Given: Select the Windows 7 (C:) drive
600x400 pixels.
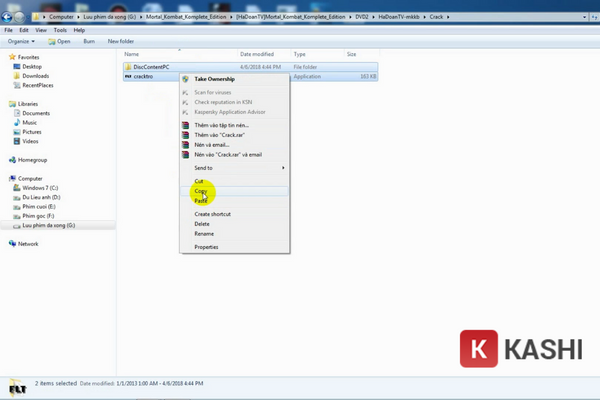Looking at the screenshot, I should pos(41,187).
